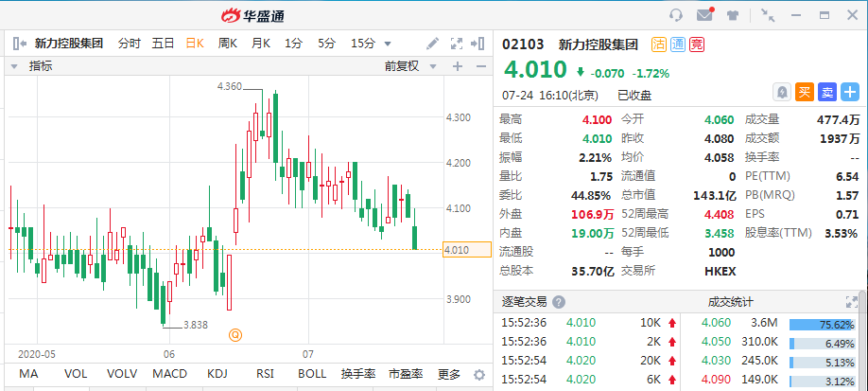Image resolution: width=868 pixels, height=391 pixels.
Task: Click the 股息率(TTM) value 3.53%
Action: coord(841,233)
